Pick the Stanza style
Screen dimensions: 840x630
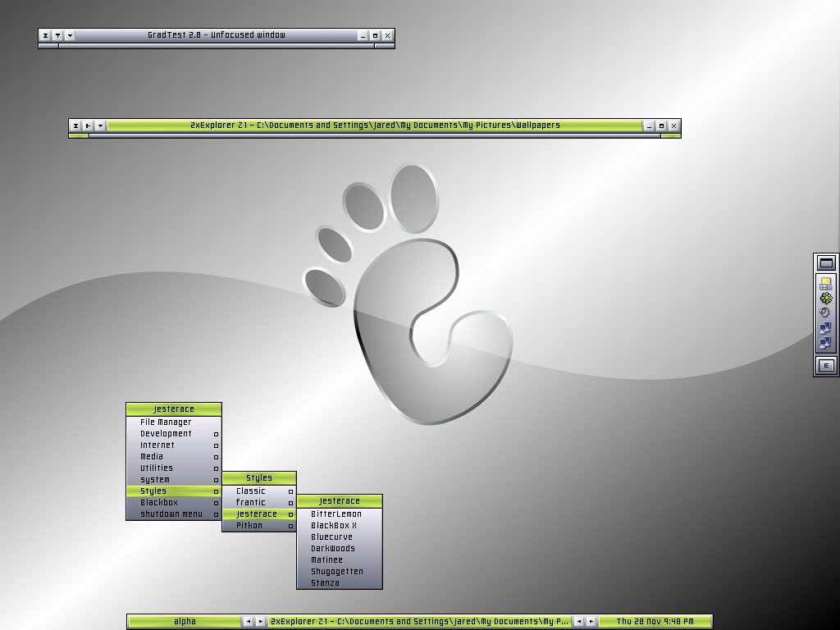340,583
